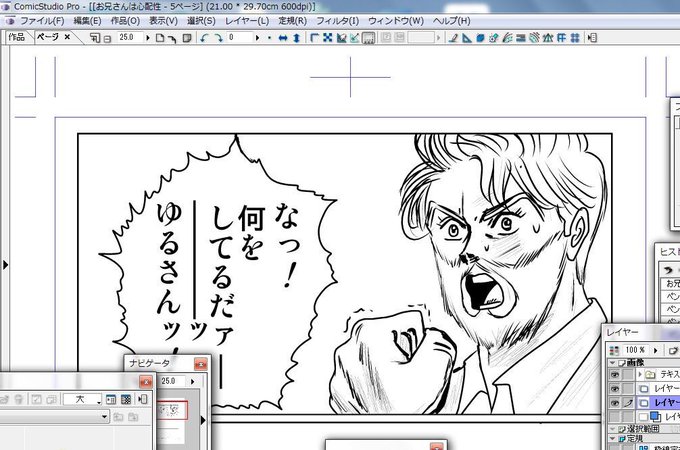Image resolution: width=680 pixels, height=450 pixels.
Task: Click the panel menu icon next to grid view
Action: tap(142, 399)
